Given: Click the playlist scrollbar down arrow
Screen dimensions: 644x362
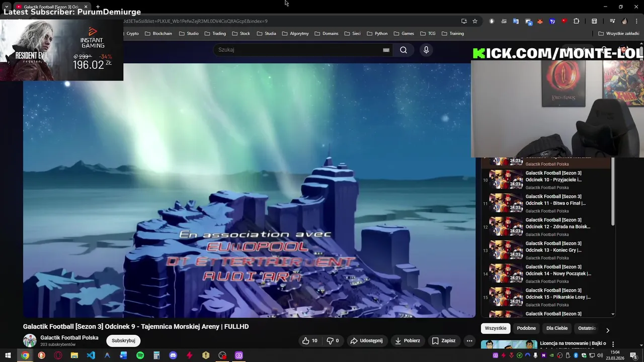Looking at the screenshot, I should [x=613, y=314].
